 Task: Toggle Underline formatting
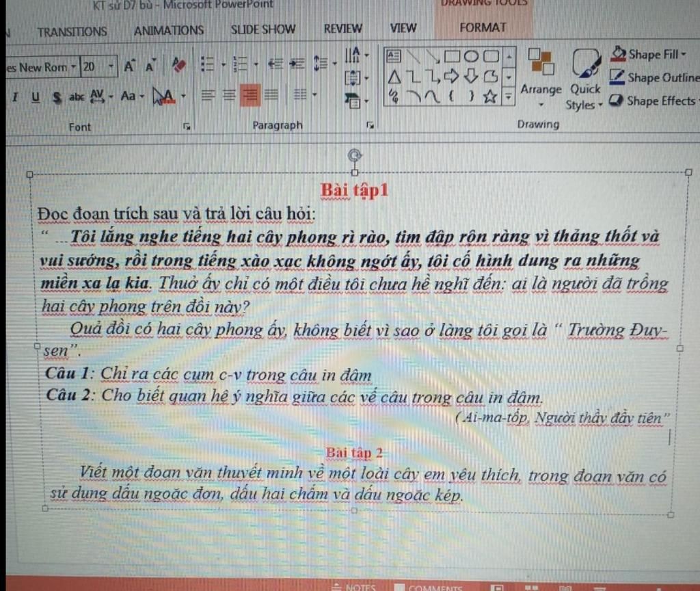pyautogui.click(x=36, y=96)
